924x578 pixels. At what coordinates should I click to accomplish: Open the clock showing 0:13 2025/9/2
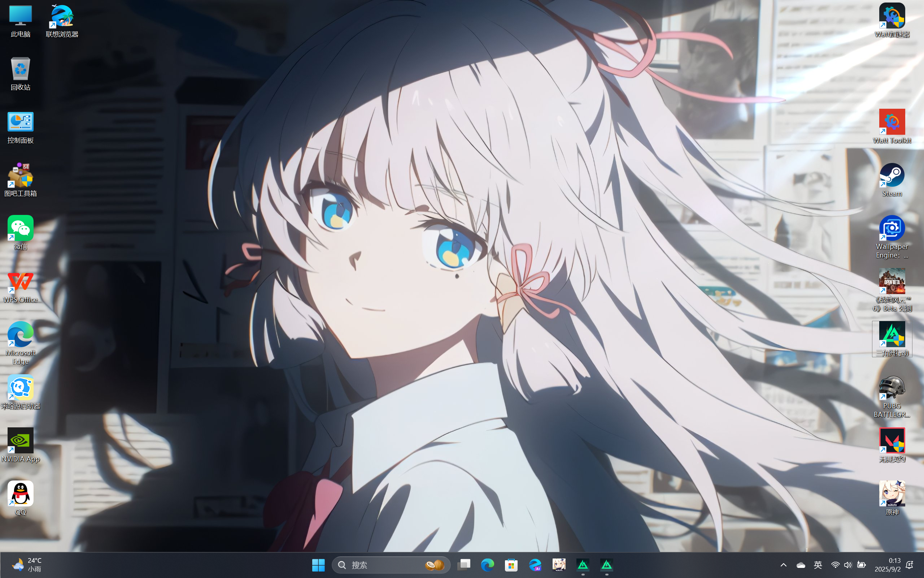888,565
